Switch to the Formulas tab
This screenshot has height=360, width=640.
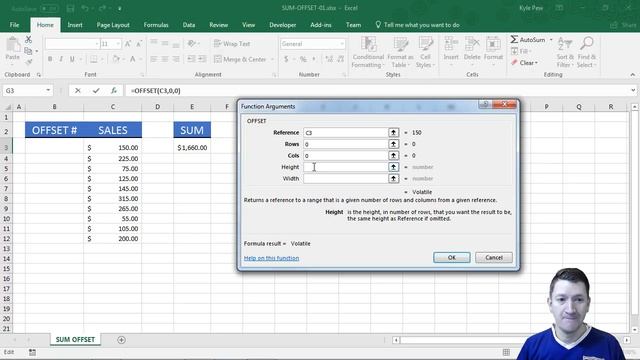(x=156, y=25)
